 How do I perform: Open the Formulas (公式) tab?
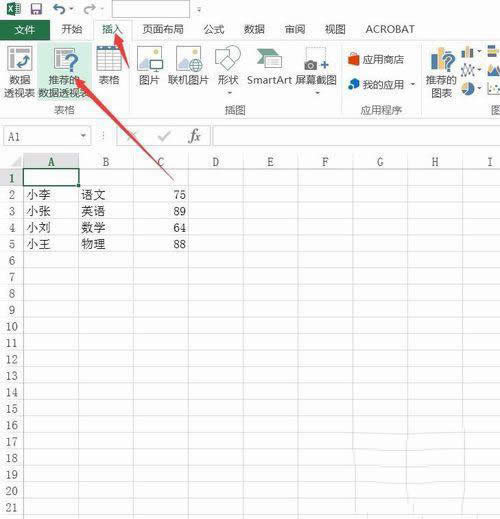point(214,29)
